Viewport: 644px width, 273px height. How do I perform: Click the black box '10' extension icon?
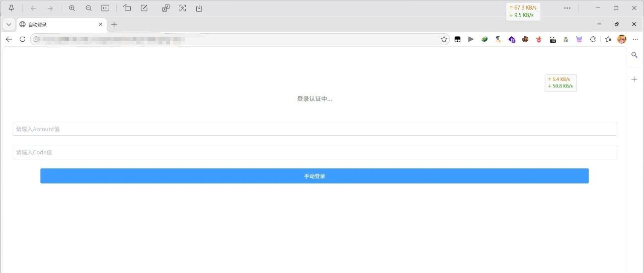coord(552,39)
